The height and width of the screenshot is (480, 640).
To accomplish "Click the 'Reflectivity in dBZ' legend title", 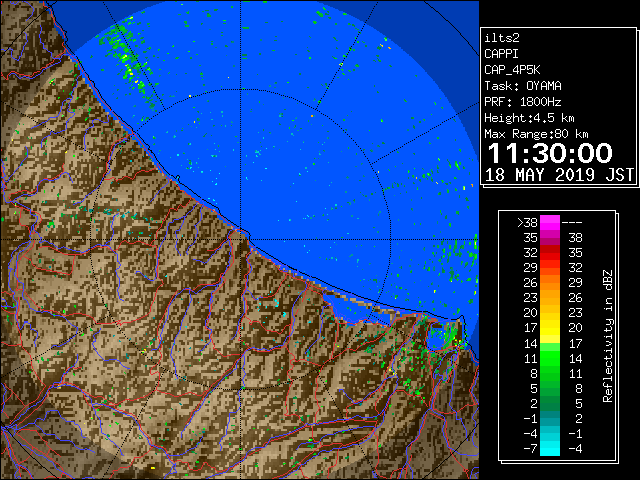I will [x=608, y=336].
